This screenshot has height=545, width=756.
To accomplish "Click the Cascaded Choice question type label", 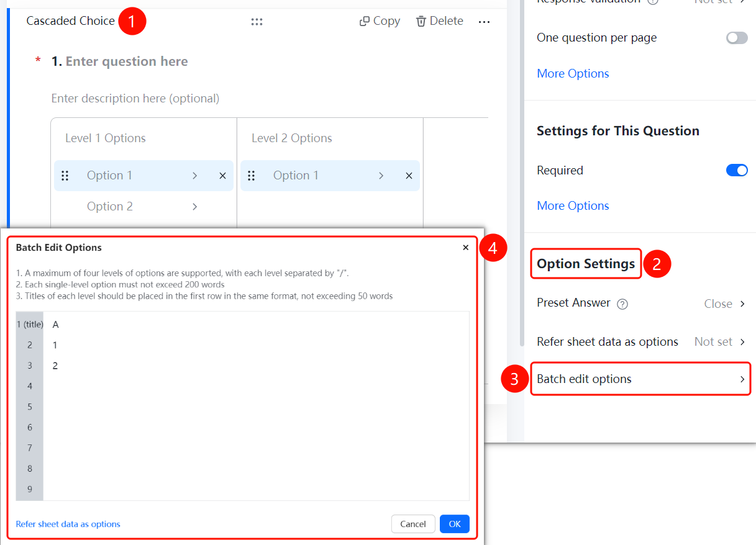I will point(71,21).
